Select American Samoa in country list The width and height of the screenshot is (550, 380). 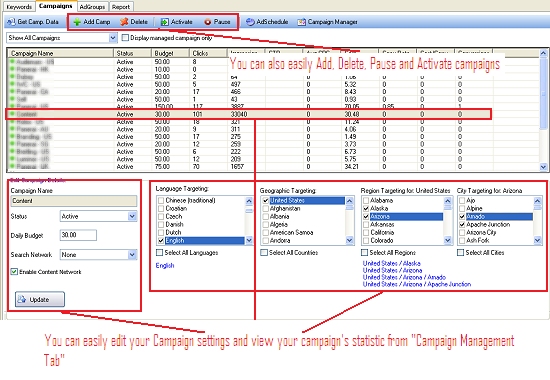click(x=291, y=232)
